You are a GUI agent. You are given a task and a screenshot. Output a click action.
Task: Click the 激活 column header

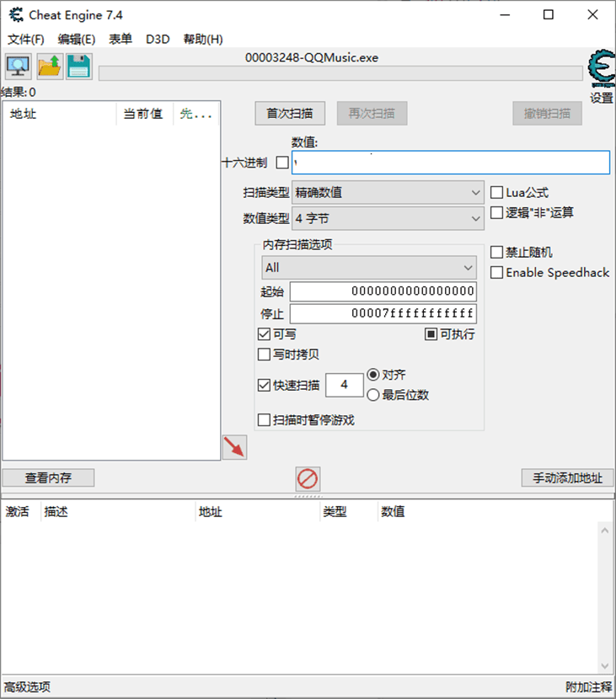[20, 511]
